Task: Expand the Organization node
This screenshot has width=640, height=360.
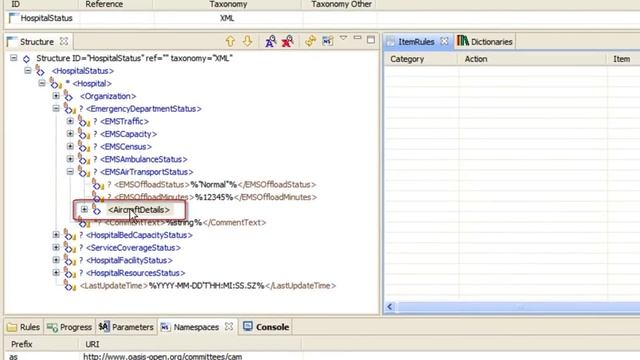Action: click(x=56, y=96)
